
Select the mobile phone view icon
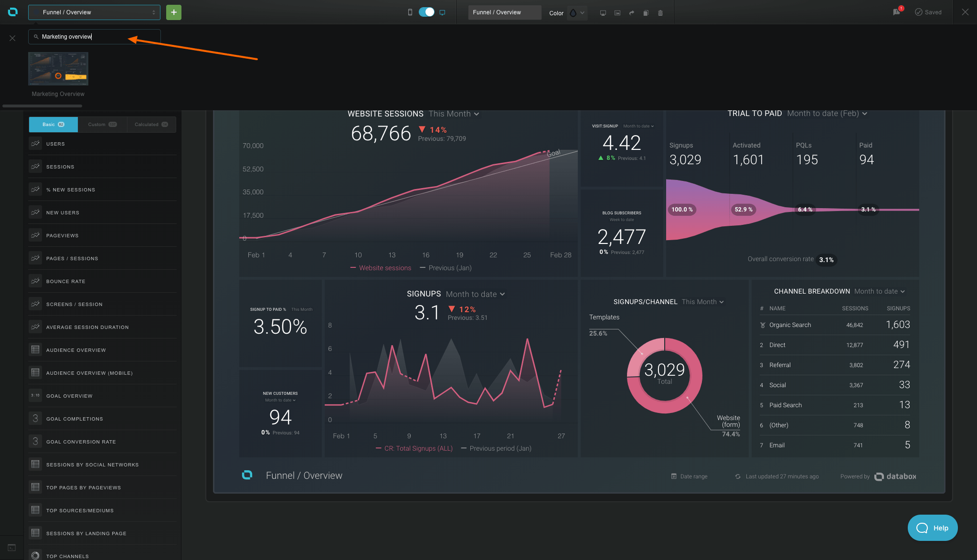point(410,12)
